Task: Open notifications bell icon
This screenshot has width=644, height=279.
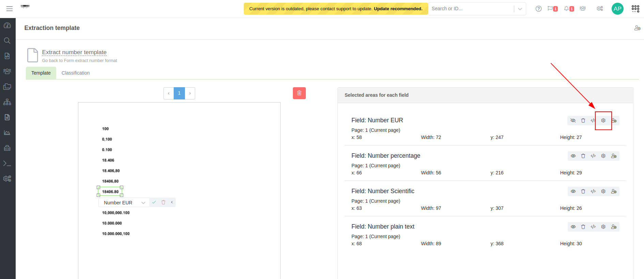Action: tap(566, 9)
